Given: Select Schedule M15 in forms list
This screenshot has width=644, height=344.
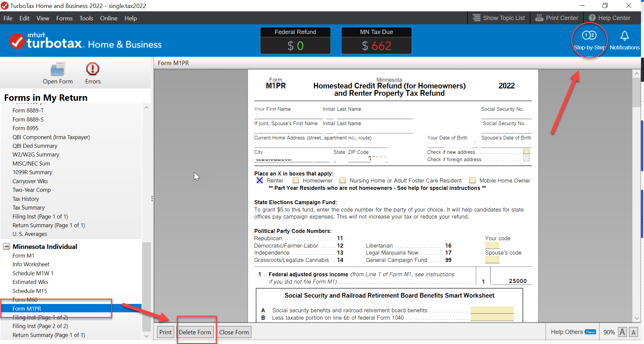Looking at the screenshot, I should [x=30, y=291].
